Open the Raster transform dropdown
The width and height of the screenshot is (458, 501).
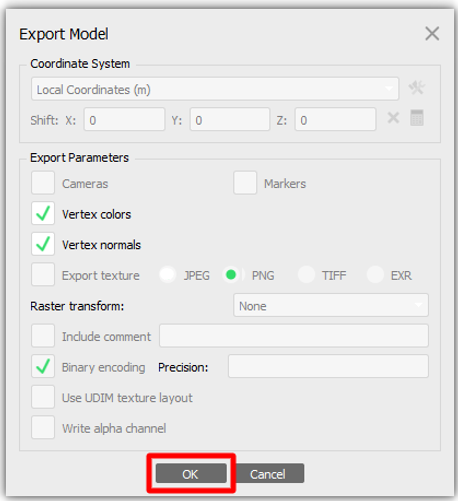coord(331,305)
